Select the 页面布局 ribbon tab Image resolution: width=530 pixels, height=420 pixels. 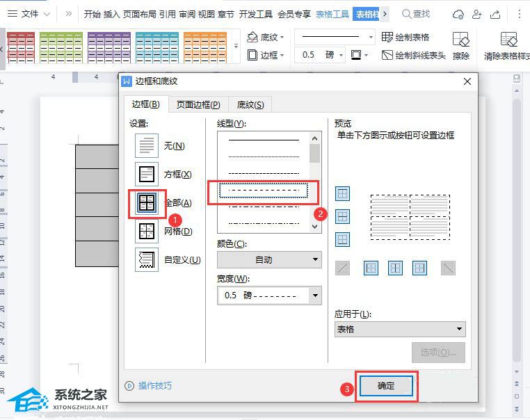click(x=140, y=14)
